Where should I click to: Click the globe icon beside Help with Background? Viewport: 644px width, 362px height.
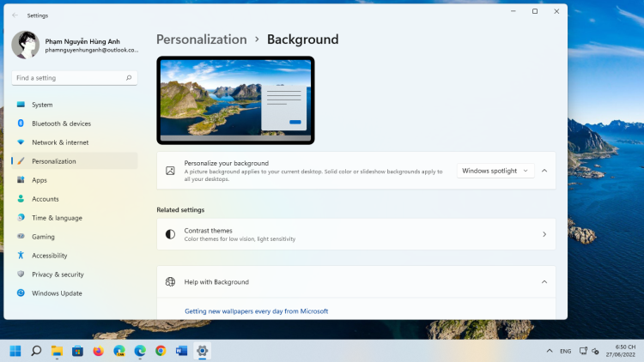click(170, 282)
